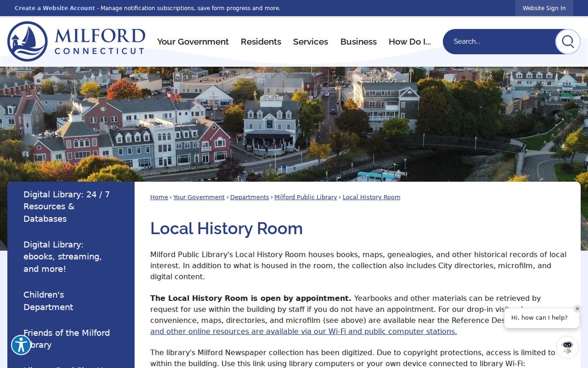
Task: Click the Create a Website Account link
Action: coord(55,8)
